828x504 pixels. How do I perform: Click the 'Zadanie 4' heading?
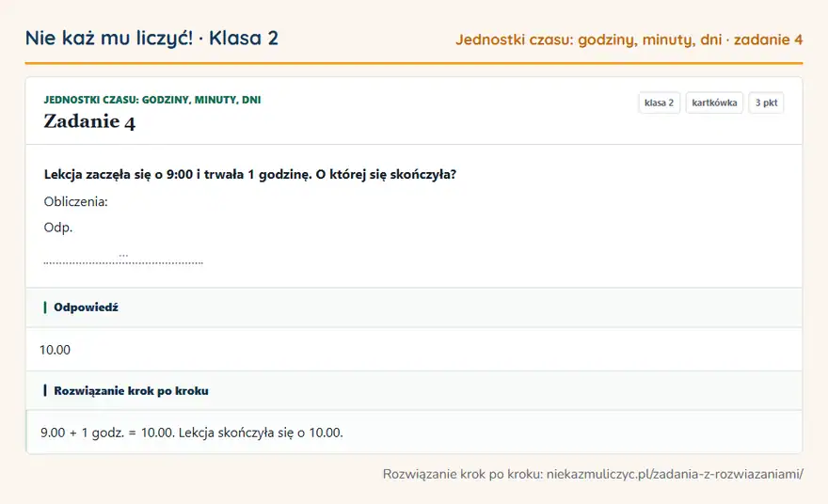(89, 121)
